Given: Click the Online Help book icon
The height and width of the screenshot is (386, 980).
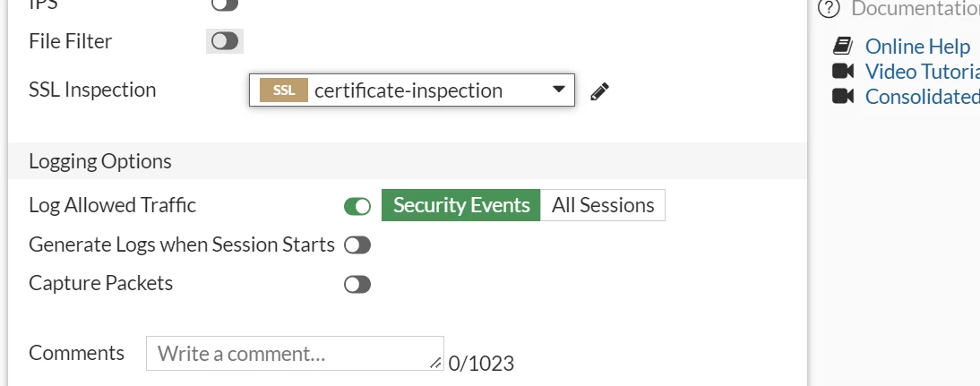Looking at the screenshot, I should [843, 47].
